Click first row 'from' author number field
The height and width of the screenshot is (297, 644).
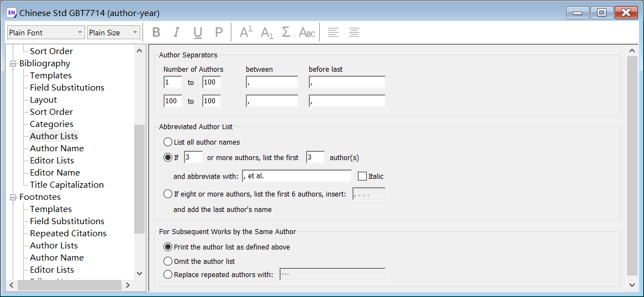(173, 82)
